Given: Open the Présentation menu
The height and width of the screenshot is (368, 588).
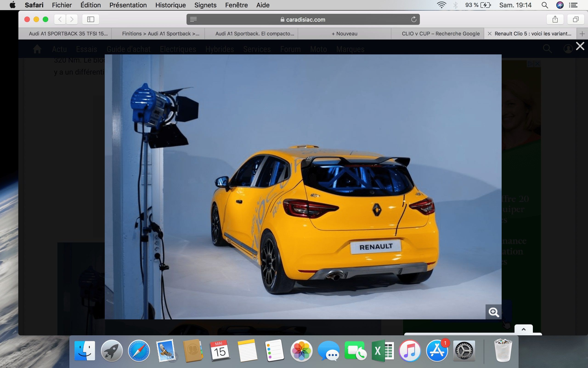Looking at the screenshot, I should coord(128,5).
